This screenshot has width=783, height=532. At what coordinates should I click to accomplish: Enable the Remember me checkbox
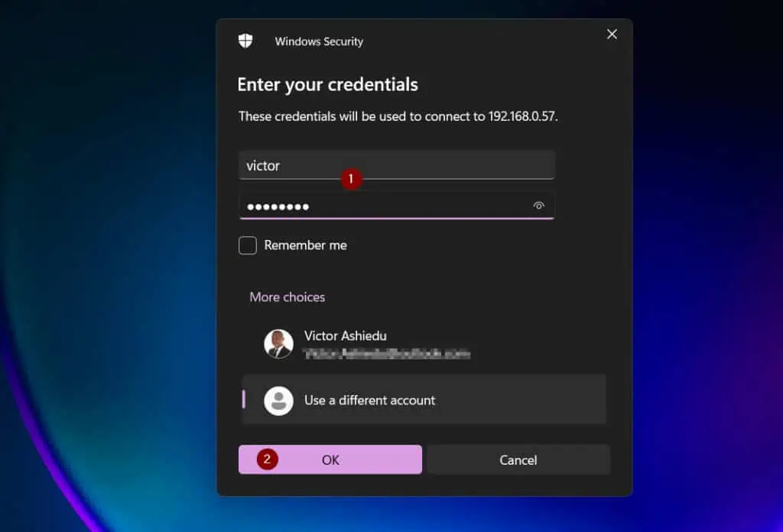click(x=247, y=245)
